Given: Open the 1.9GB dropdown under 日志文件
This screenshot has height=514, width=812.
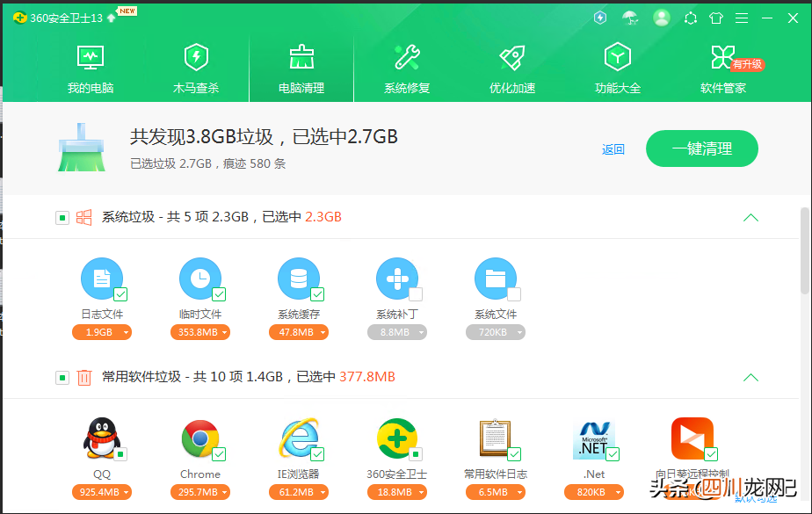Looking at the screenshot, I should click(x=102, y=332).
